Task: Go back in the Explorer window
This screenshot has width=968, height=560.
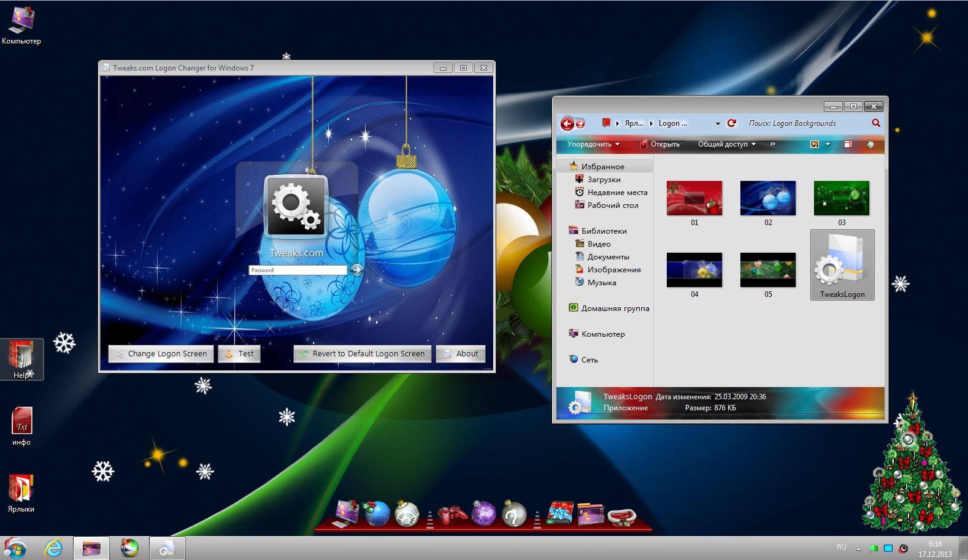Action: [567, 124]
